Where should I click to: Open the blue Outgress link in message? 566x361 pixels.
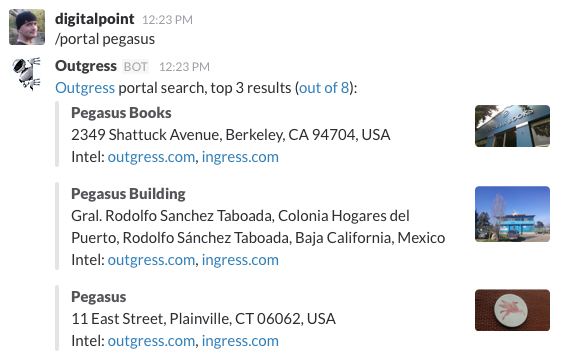[x=85, y=88]
